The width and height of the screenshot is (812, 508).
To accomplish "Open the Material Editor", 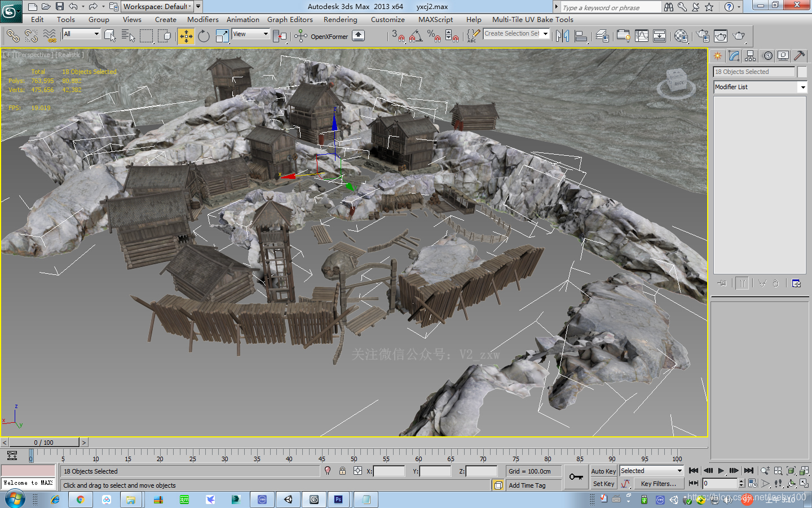I will (681, 36).
